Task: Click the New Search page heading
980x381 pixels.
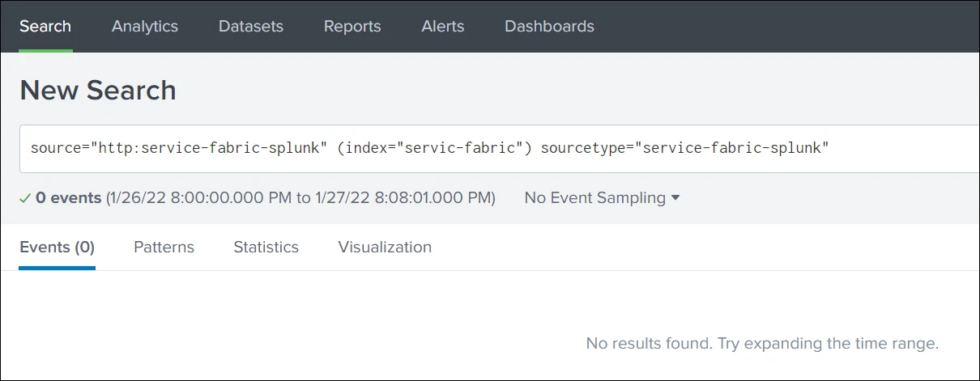Action: click(x=98, y=90)
